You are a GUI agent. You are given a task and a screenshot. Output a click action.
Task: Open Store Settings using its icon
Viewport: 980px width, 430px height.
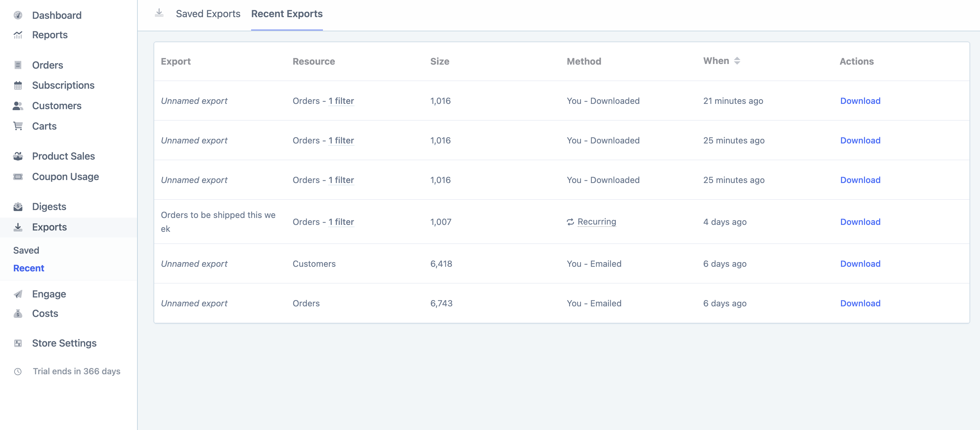[x=18, y=343]
